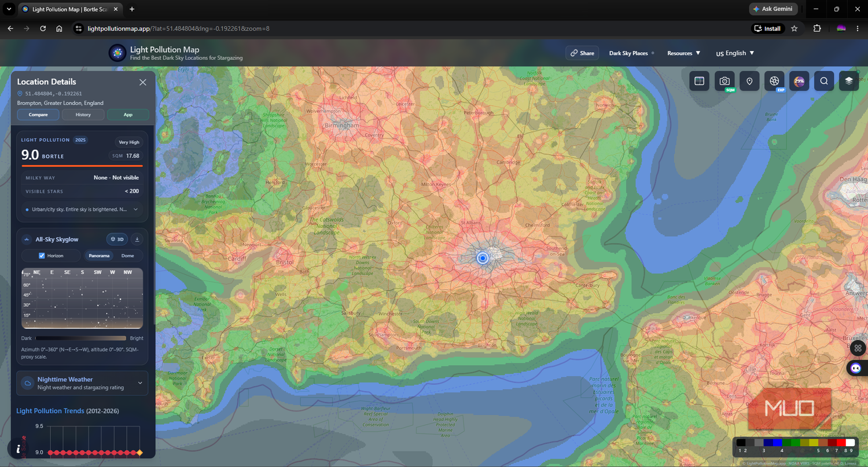This screenshot has height=467, width=868.
Task: Select the Panorama skyglow view
Action: click(x=100, y=256)
